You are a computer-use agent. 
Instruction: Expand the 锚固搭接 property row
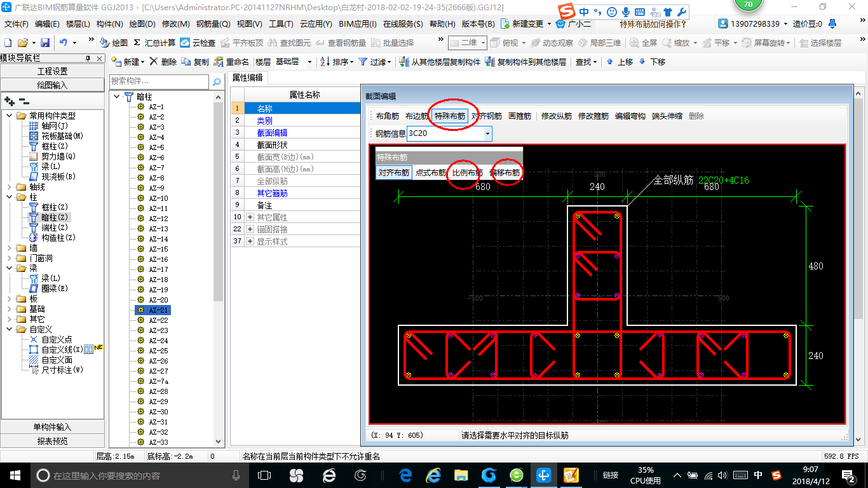(x=250, y=229)
